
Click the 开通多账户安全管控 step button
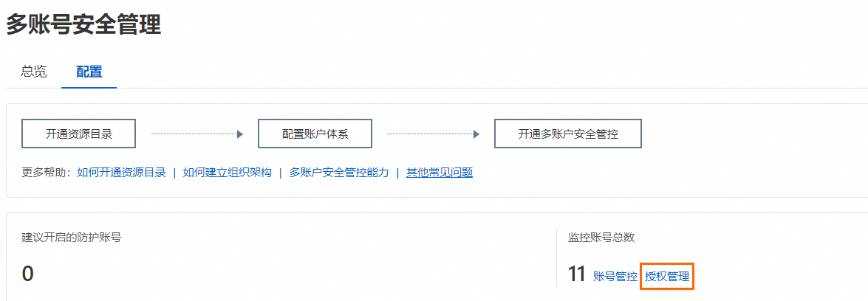[567, 134]
